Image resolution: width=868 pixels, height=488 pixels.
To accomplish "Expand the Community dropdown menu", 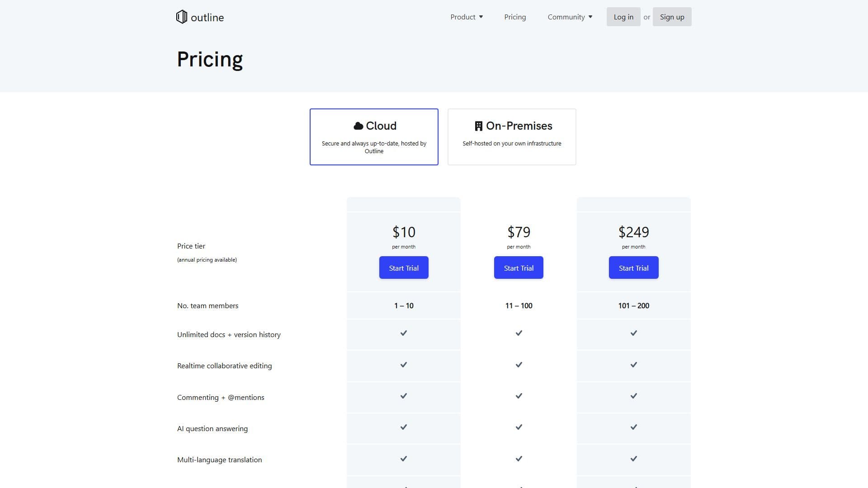I will (x=570, y=17).
